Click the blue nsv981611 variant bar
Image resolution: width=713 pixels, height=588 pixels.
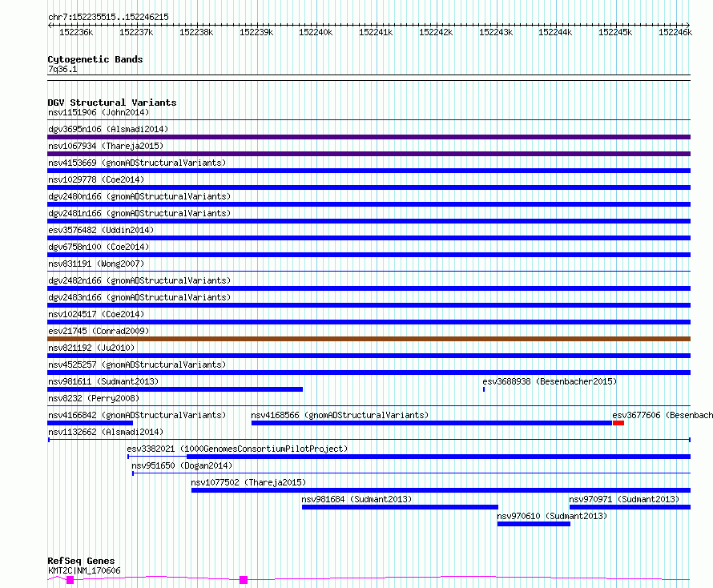(x=175, y=389)
